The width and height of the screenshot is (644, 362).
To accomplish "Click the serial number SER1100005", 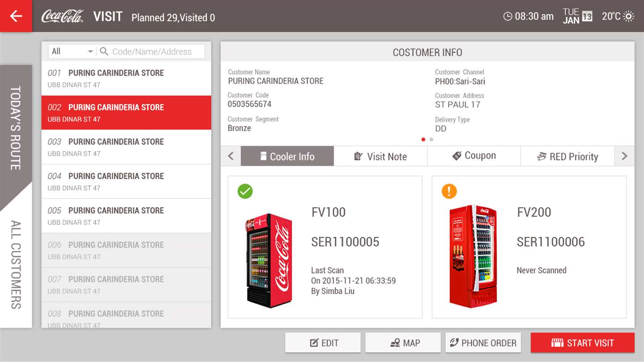I will tap(345, 242).
